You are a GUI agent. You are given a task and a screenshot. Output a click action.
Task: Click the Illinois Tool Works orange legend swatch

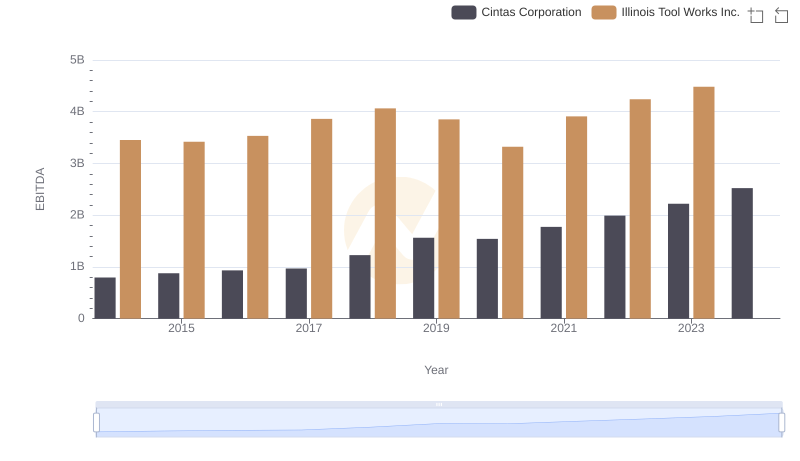click(x=604, y=12)
